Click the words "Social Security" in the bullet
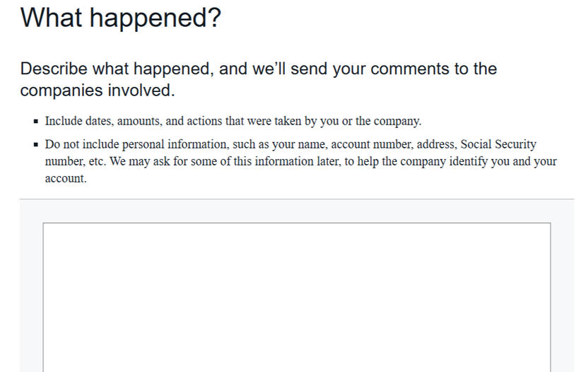 point(498,144)
